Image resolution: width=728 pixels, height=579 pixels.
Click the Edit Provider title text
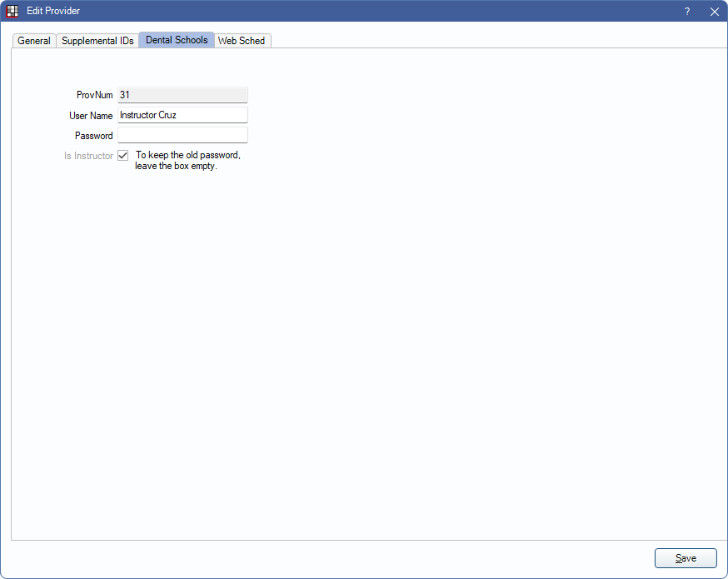[53, 12]
